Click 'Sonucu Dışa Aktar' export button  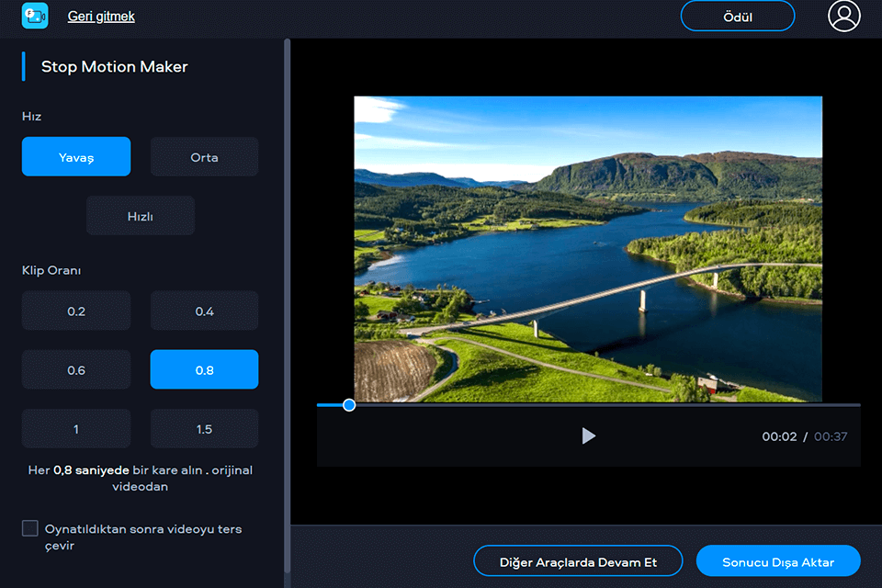pyautogui.click(x=778, y=561)
